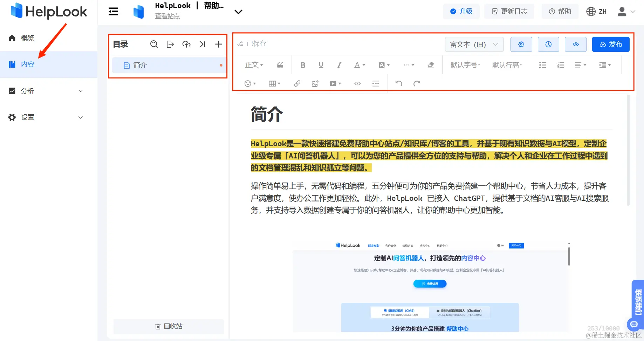
Task: Click the cloud upload import icon in 目录
Action: [186, 44]
